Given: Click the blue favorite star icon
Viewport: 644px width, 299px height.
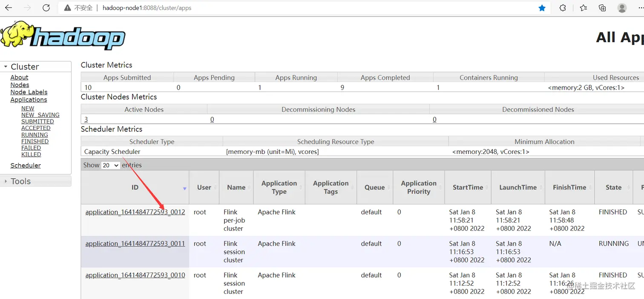Looking at the screenshot, I should [x=542, y=8].
